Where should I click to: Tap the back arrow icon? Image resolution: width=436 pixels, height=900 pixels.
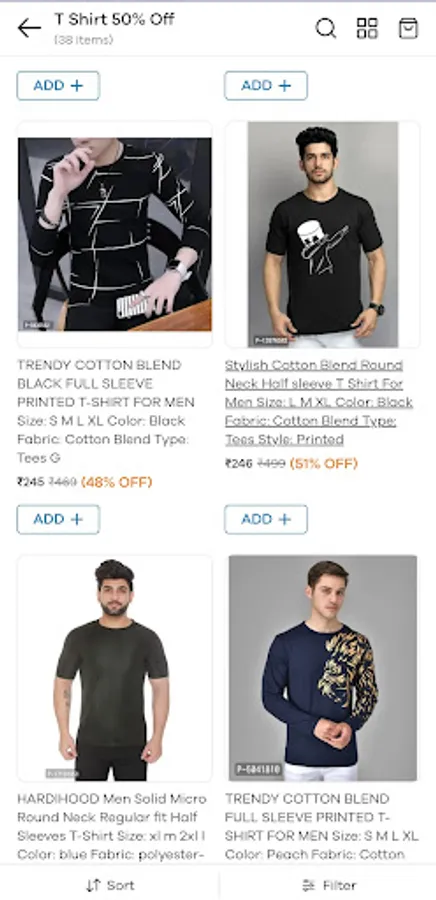(29, 28)
